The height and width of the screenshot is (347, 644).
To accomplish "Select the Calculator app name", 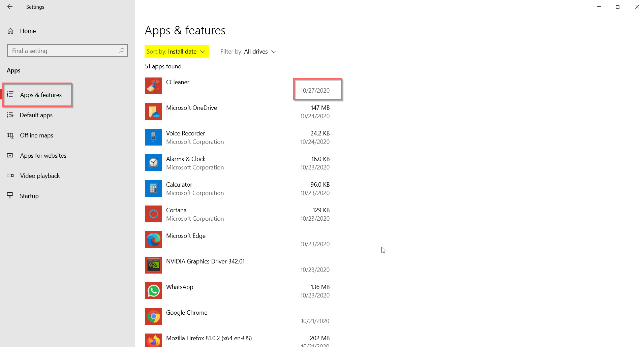I will click(x=179, y=185).
